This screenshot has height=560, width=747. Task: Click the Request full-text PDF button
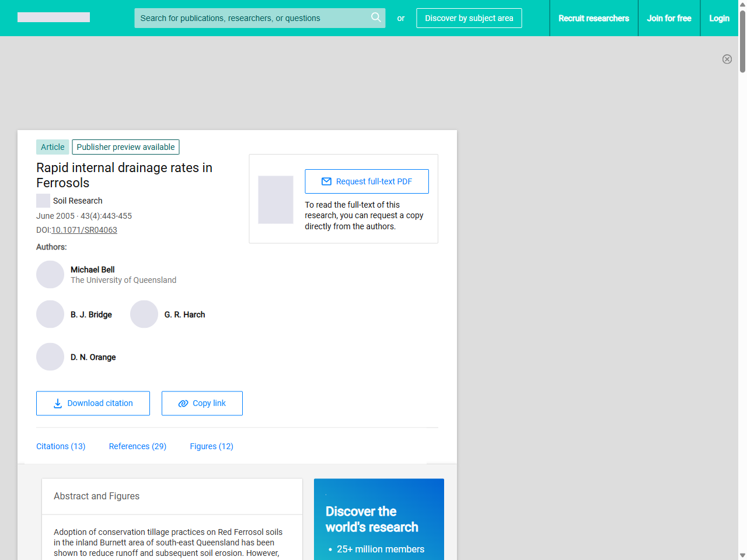tap(366, 181)
